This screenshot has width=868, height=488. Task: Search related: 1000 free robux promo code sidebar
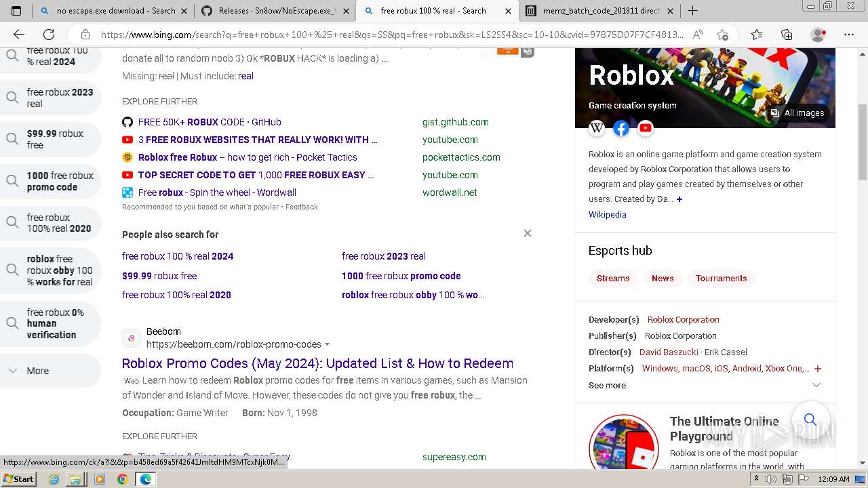tap(50, 181)
